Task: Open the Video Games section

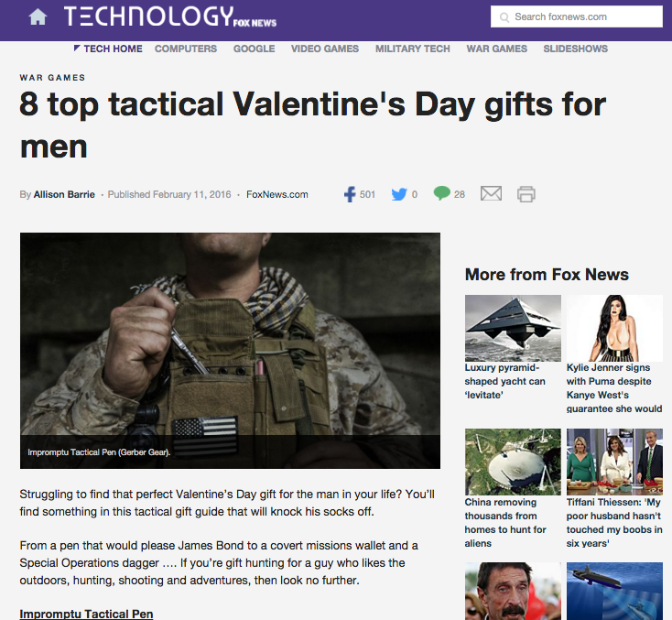Action: pyautogui.click(x=325, y=49)
